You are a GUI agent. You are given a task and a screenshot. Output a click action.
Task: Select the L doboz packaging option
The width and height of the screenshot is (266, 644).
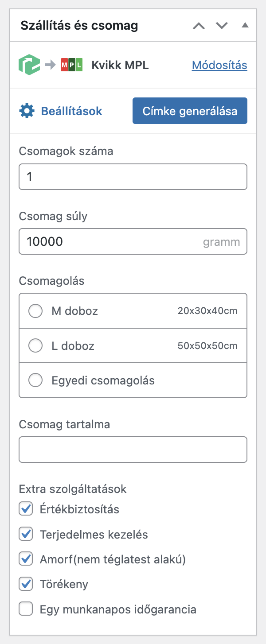point(35,345)
